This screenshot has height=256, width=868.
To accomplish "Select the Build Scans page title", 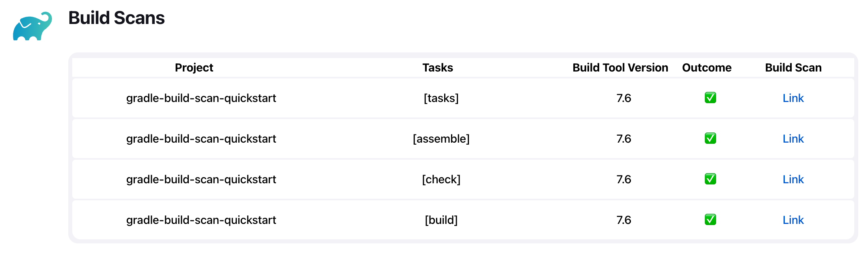I will 117,18.
